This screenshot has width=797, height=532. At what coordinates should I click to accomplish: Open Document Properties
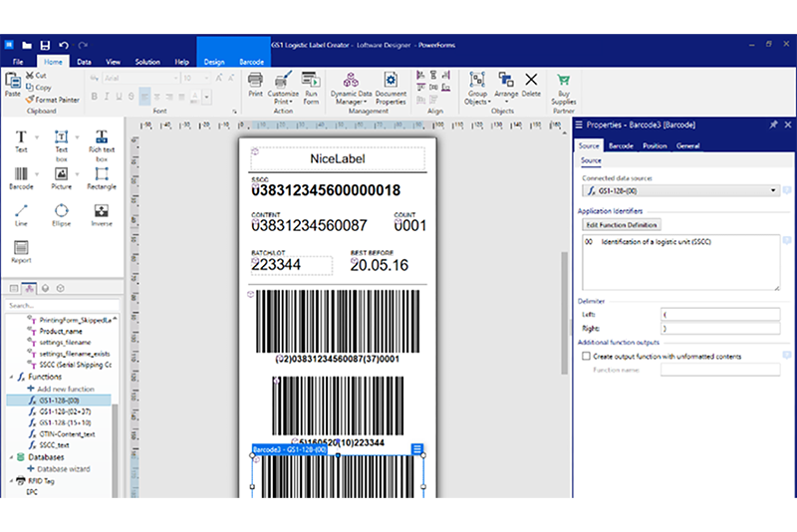tap(391, 88)
